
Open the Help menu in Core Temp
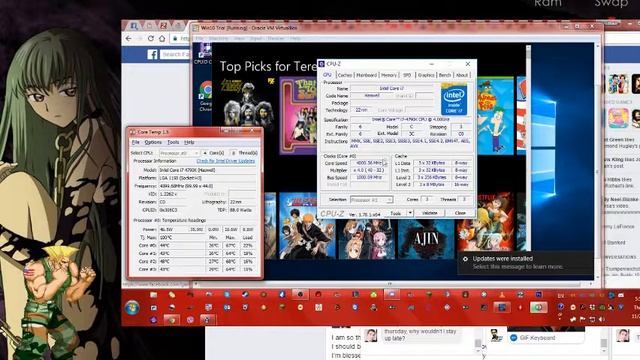189,142
